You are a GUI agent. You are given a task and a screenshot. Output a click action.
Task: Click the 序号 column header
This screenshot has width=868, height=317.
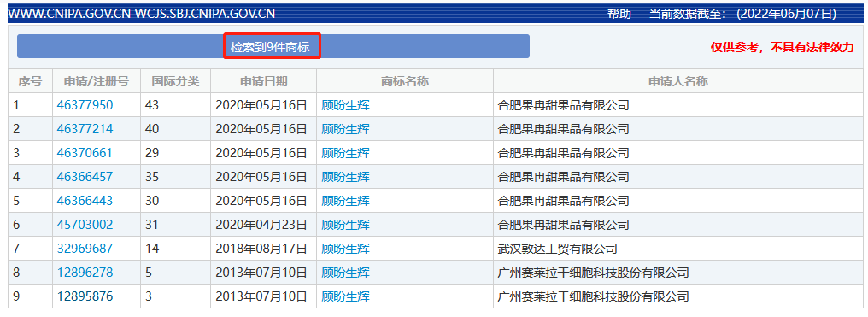click(x=30, y=81)
